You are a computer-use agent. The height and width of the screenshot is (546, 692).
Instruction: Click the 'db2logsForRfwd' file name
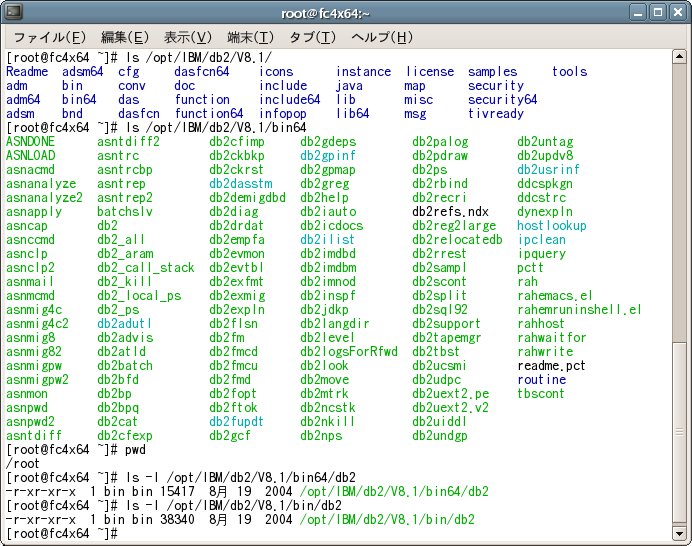(349, 352)
